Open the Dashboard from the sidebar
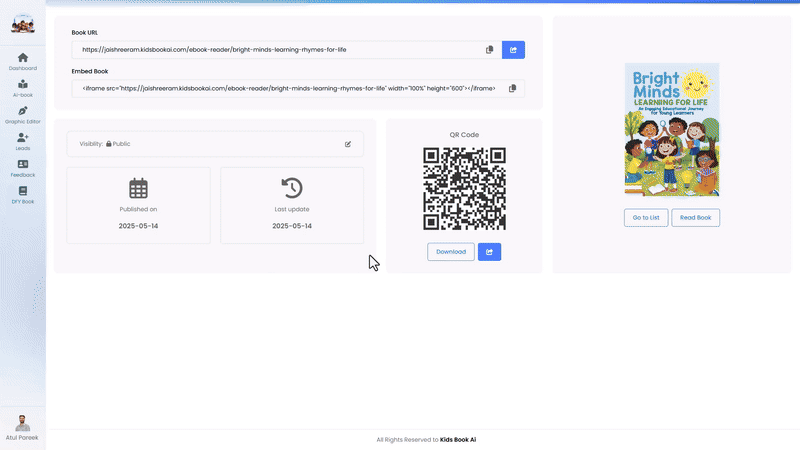Viewport: 800px width, 450px height. point(22,62)
